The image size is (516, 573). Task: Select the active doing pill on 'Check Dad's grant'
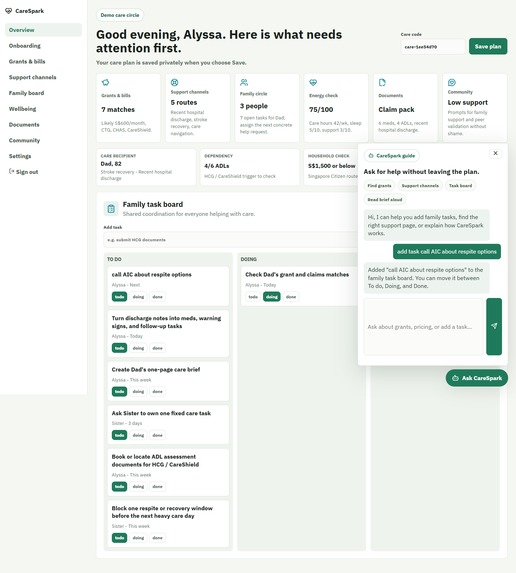pyautogui.click(x=272, y=297)
